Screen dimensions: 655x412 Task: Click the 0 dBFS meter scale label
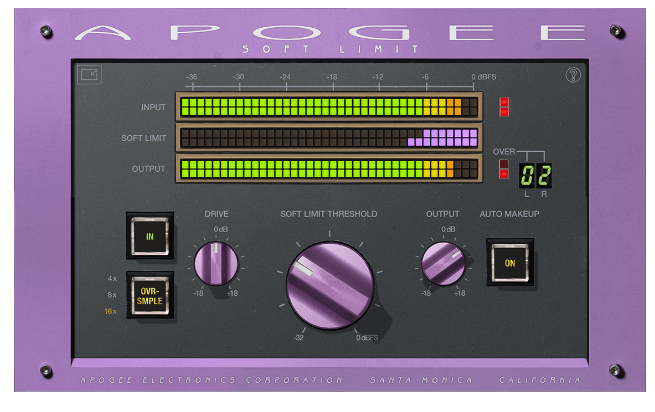click(484, 77)
